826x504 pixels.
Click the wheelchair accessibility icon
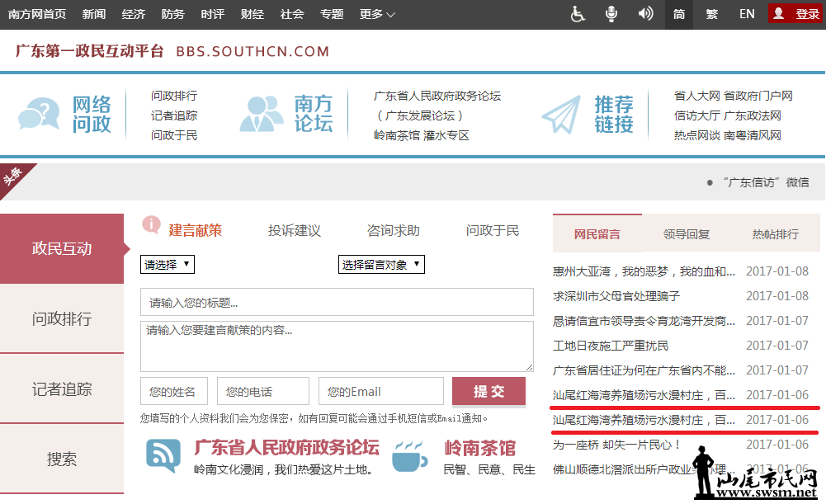578,14
